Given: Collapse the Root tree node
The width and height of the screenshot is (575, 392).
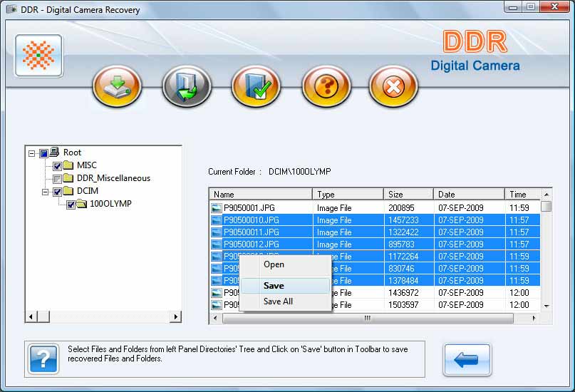Looking at the screenshot, I should (32, 153).
